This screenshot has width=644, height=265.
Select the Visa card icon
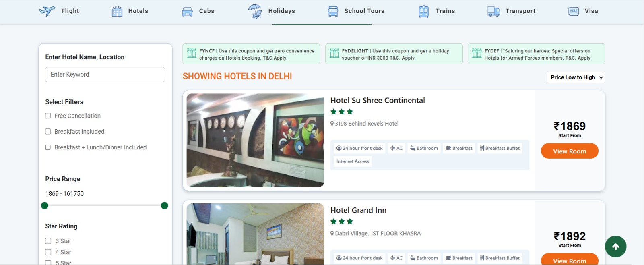tap(574, 11)
